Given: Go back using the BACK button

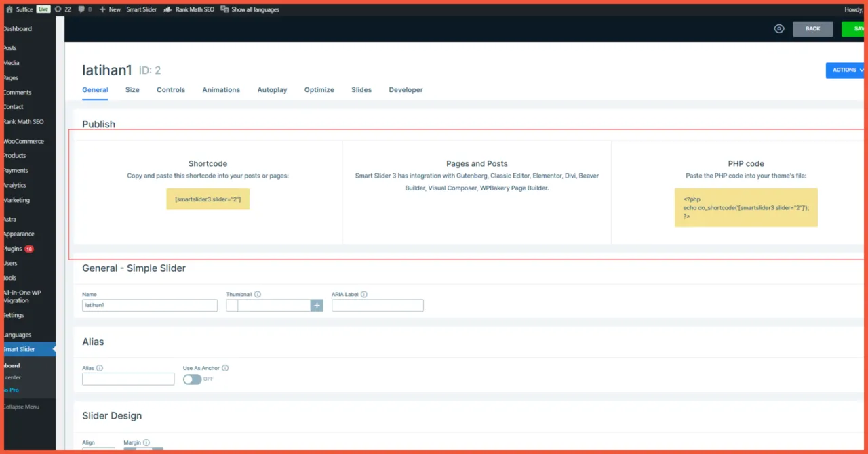Looking at the screenshot, I should [812, 28].
